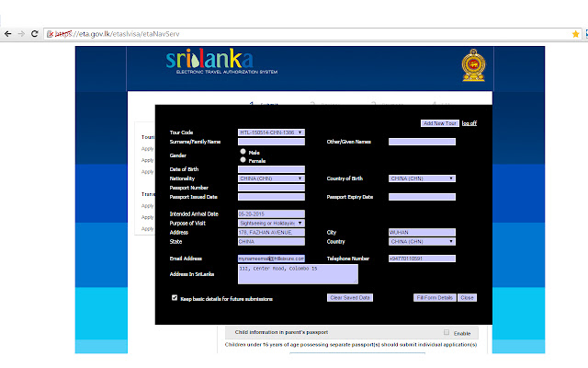
Task: Click the browser forward arrow
Action: pos(22,33)
